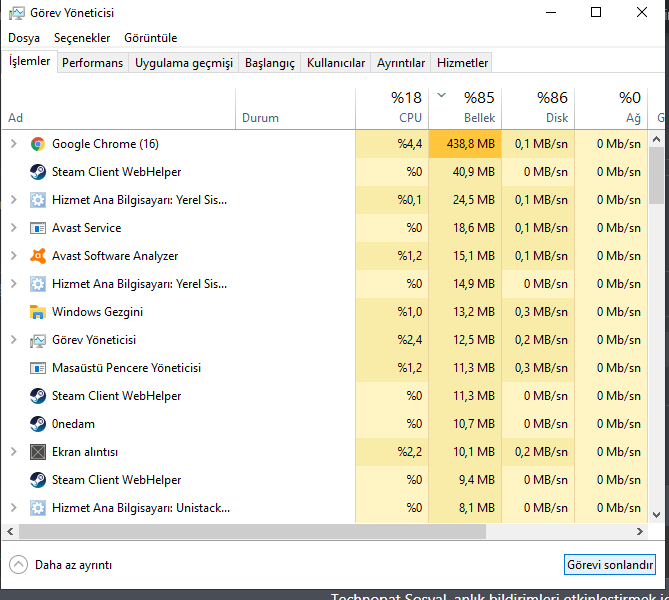Image resolution: width=669 pixels, height=600 pixels.
Task: Switch to the Uygulama geçmişi tab
Action: pyautogui.click(x=184, y=63)
